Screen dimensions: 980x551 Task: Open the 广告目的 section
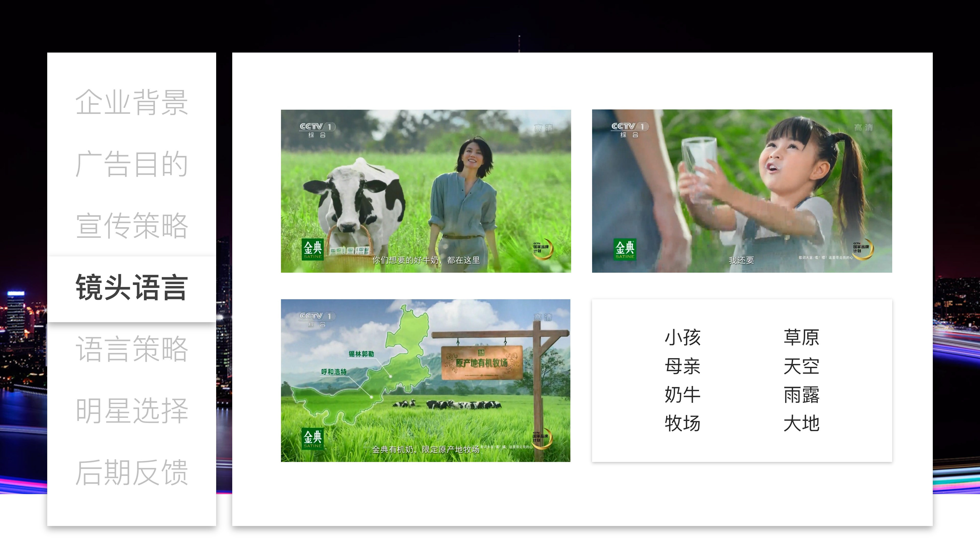pos(132,164)
